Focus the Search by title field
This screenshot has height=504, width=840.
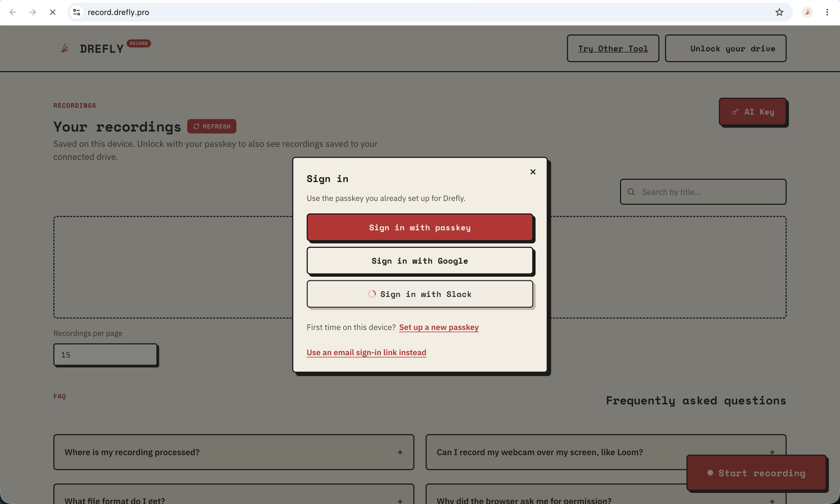[x=703, y=192]
